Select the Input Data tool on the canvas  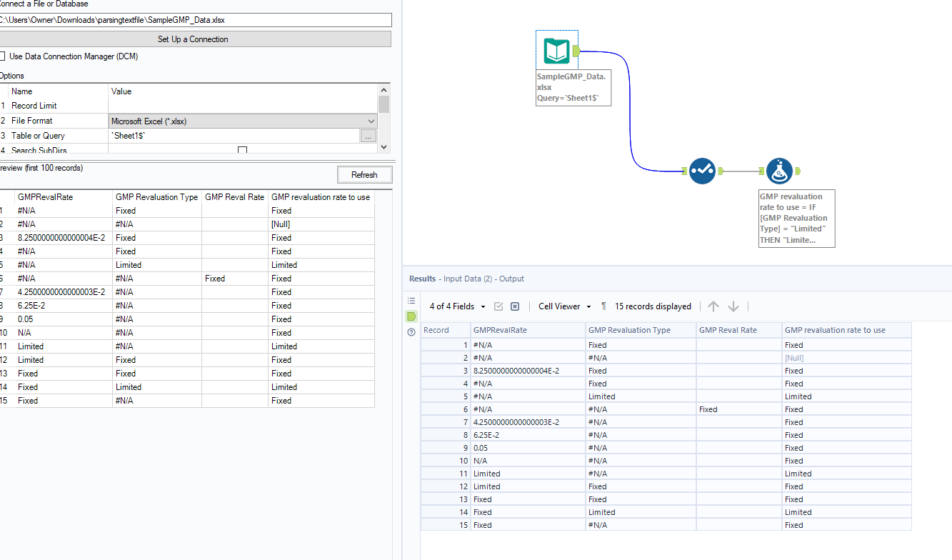[x=556, y=51]
